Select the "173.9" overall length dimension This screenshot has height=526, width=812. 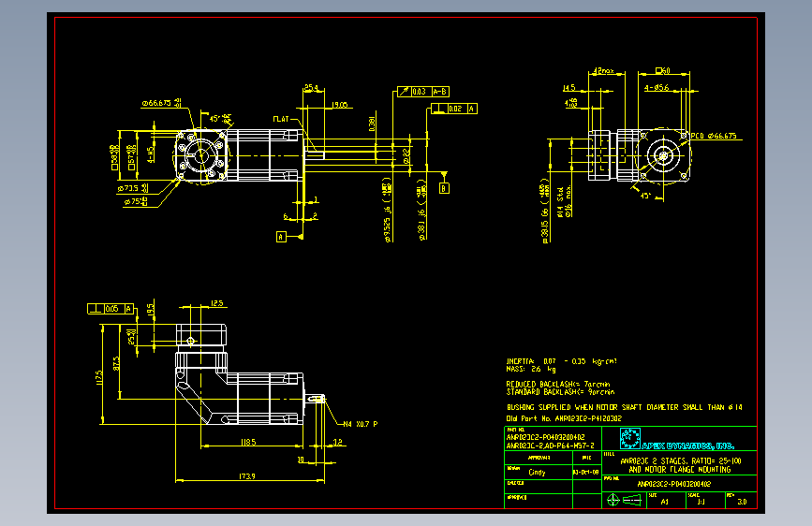247,476
